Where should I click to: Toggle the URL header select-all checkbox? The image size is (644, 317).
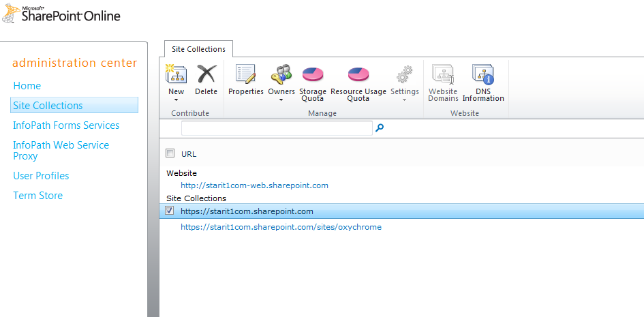170,153
